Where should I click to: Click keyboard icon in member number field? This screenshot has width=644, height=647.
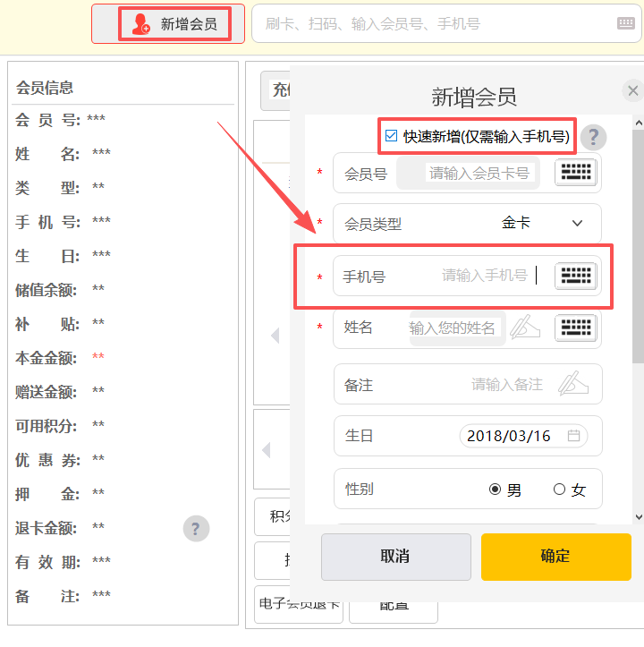576,173
